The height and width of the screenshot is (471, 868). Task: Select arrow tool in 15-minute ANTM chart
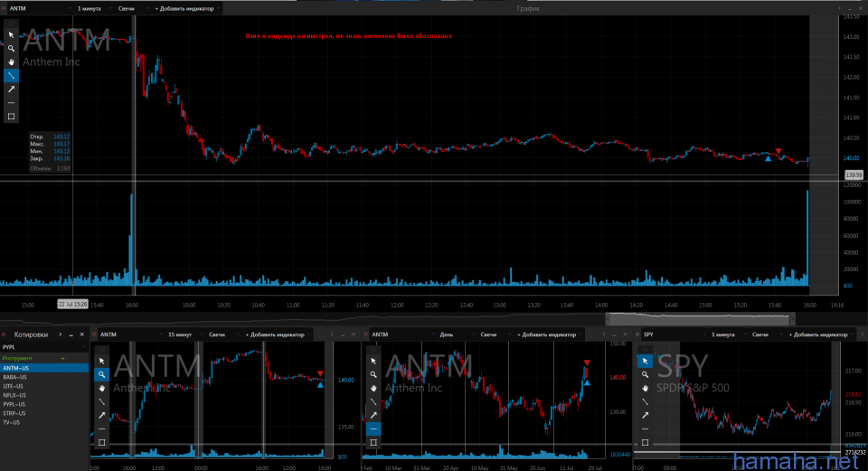click(x=102, y=415)
